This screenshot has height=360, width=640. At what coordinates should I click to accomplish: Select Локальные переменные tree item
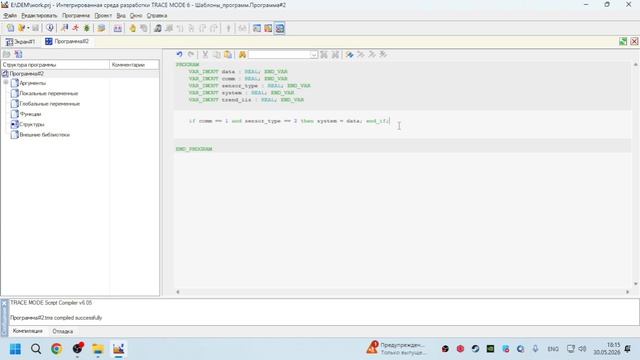click(x=49, y=93)
